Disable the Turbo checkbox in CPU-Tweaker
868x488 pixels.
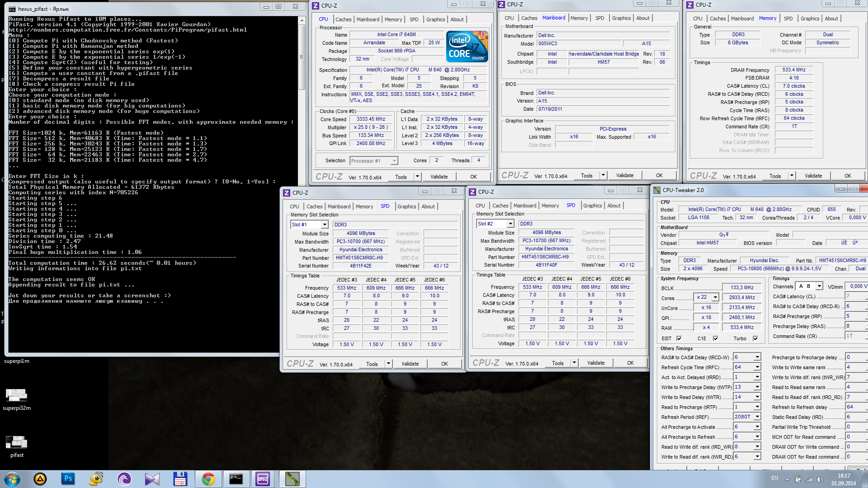755,338
